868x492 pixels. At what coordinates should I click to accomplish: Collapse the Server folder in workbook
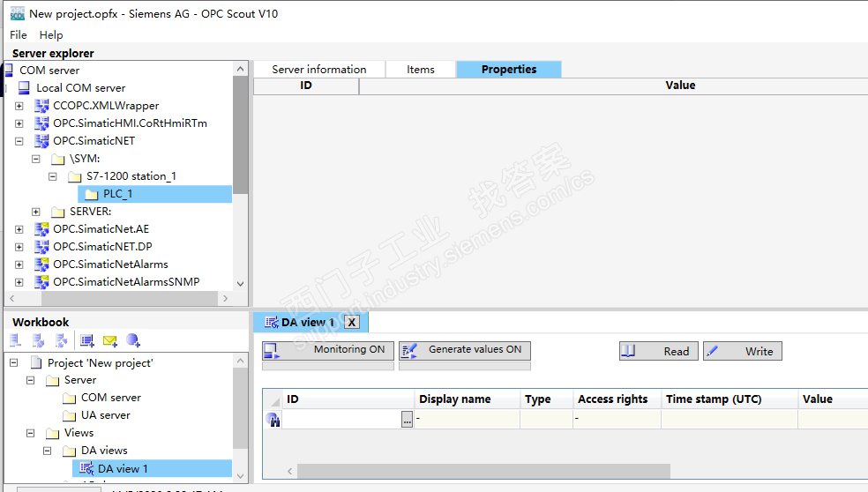coord(31,380)
